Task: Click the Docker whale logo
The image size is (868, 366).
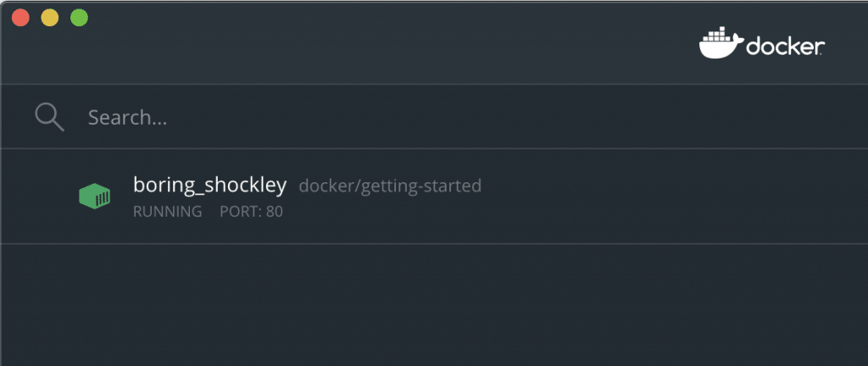Action: coord(720,45)
